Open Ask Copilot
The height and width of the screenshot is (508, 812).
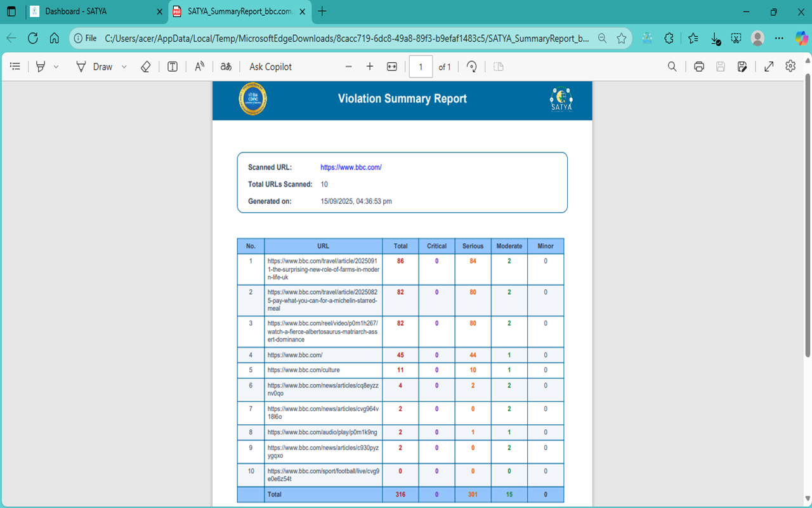point(271,67)
